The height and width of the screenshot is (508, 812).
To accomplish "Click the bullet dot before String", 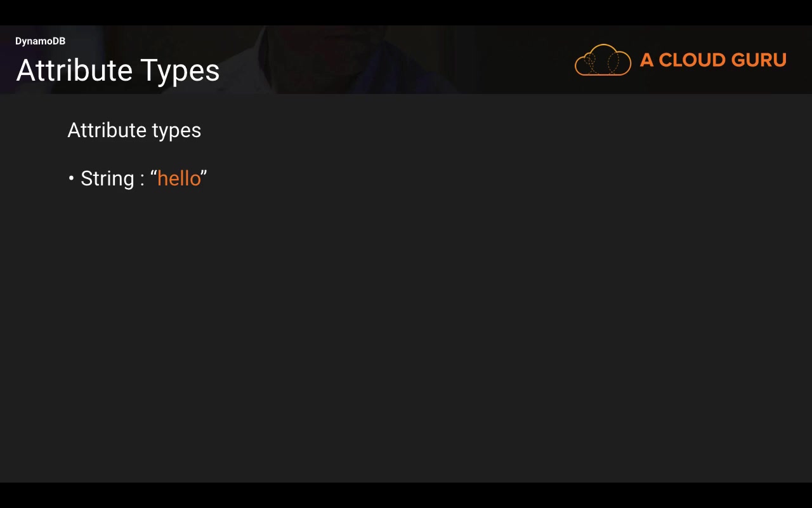I will coord(71,178).
